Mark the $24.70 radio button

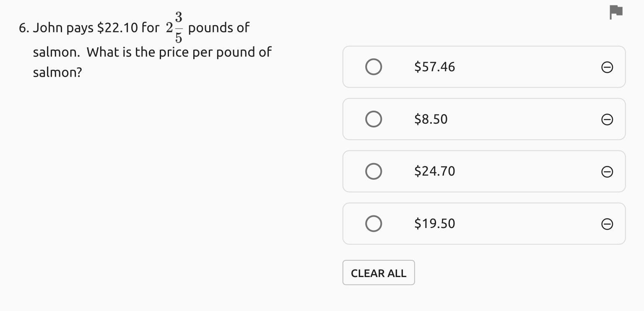pyautogui.click(x=374, y=171)
